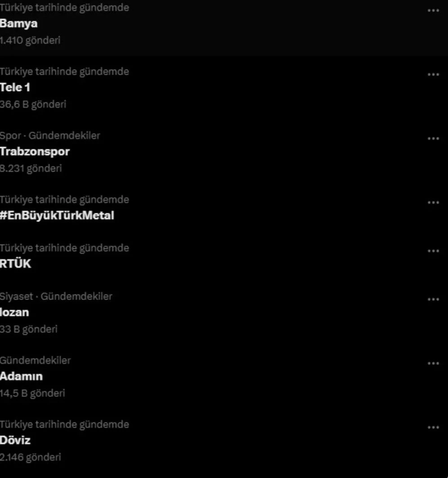This screenshot has width=448, height=478.
Task: Open more options for Trabzonspor trend
Action: coord(433,138)
